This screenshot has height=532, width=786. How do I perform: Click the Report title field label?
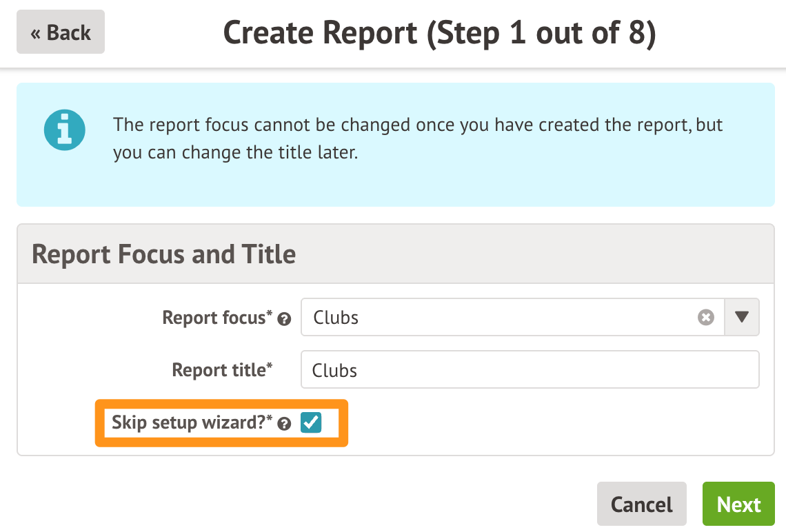click(x=218, y=370)
